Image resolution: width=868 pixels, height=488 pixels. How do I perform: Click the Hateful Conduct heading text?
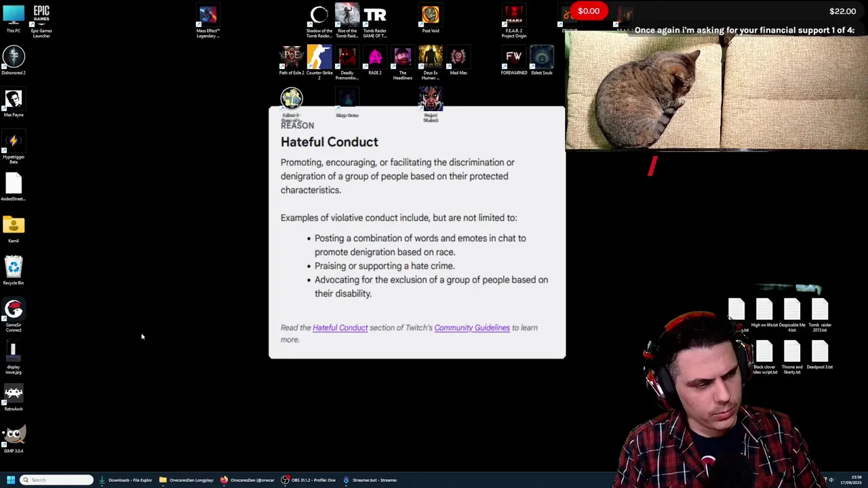click(x=330, y=142)
